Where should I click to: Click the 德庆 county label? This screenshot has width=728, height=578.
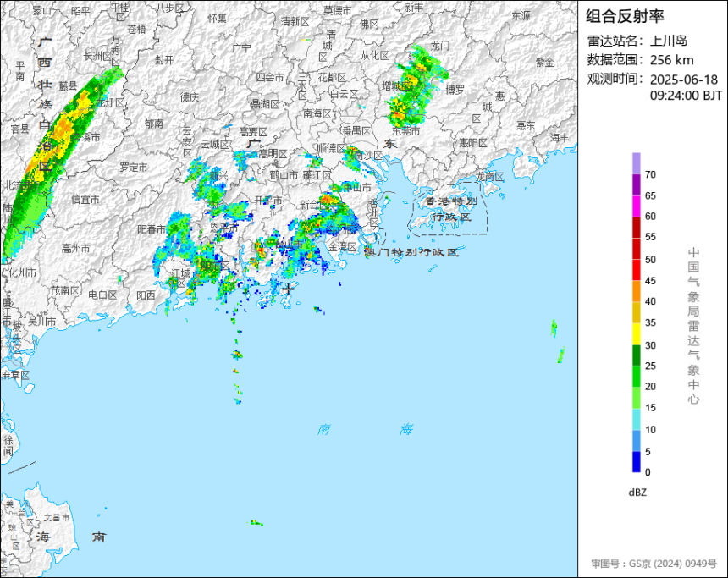pos(190,96)
